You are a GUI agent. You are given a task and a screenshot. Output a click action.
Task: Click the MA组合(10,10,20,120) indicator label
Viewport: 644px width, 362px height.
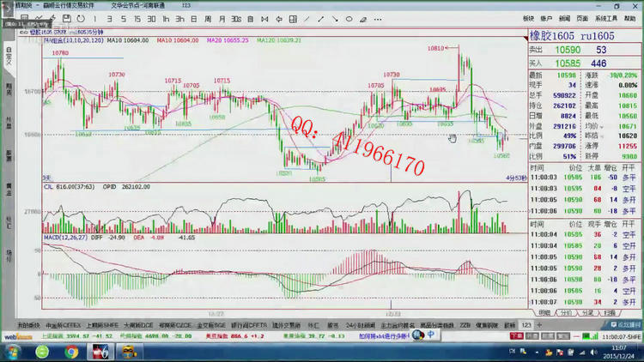tap(74, 40)
